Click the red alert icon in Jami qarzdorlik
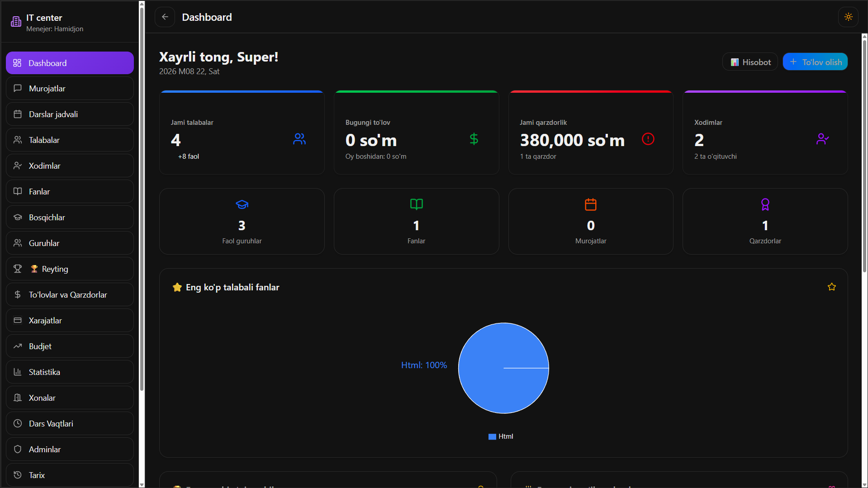 [x=648, y=139]
